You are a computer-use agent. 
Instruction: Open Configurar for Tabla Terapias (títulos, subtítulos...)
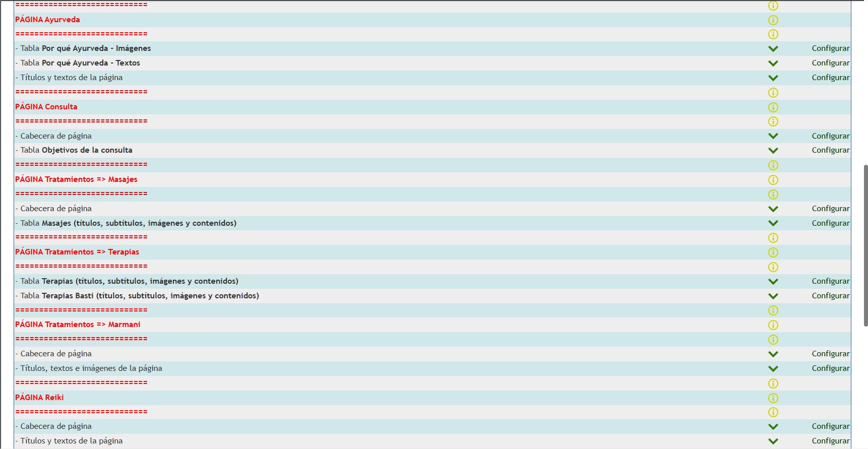point(831,281)
